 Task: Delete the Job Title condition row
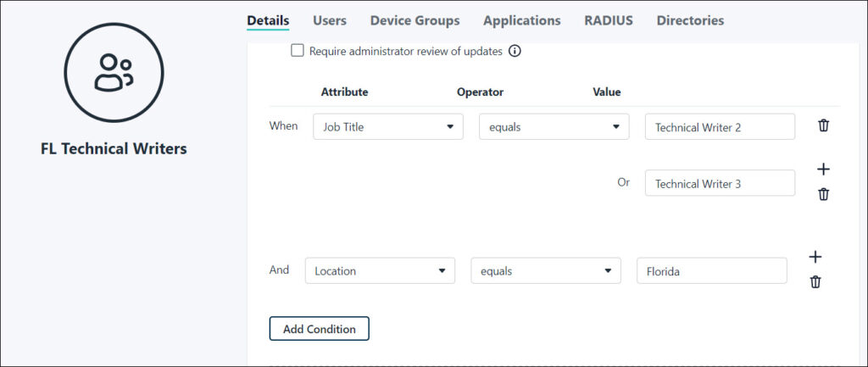(x=823, y=125)
